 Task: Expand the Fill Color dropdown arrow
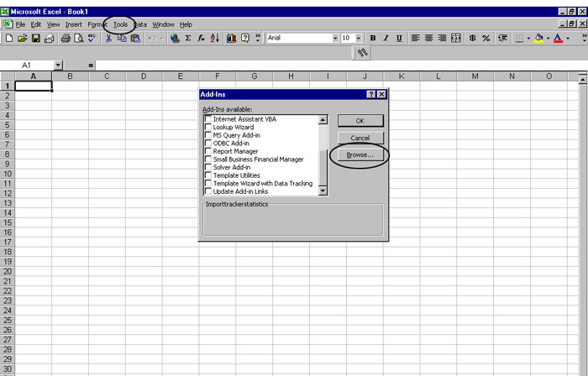[x=548, y=38]
